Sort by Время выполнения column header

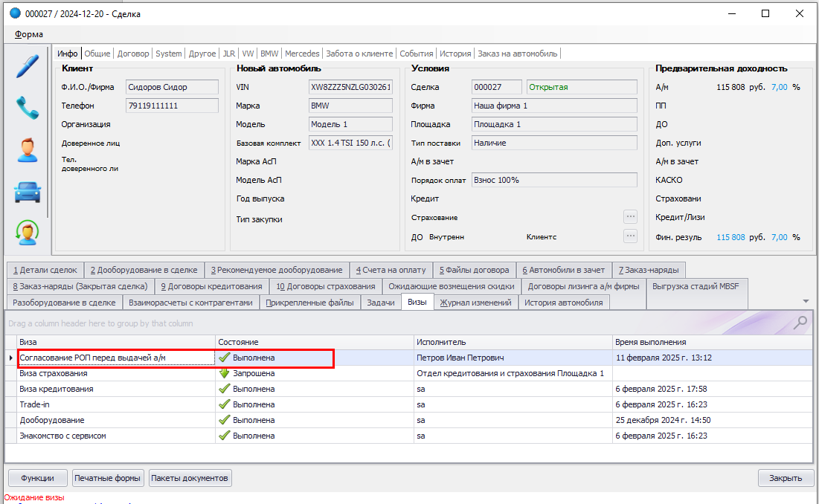[650, 342]
